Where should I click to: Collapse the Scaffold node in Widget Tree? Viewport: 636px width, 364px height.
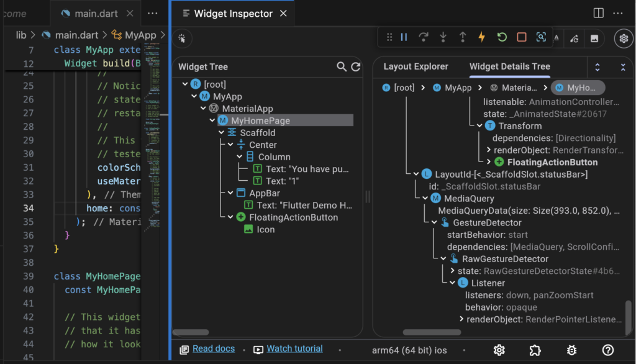click(222, 133)
